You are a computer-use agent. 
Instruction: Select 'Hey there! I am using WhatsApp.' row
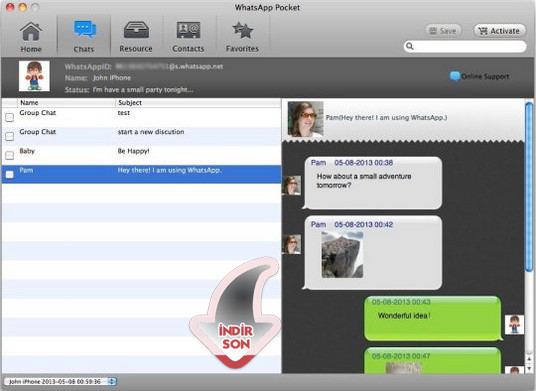pyautogui.click(x=142, y=174)
